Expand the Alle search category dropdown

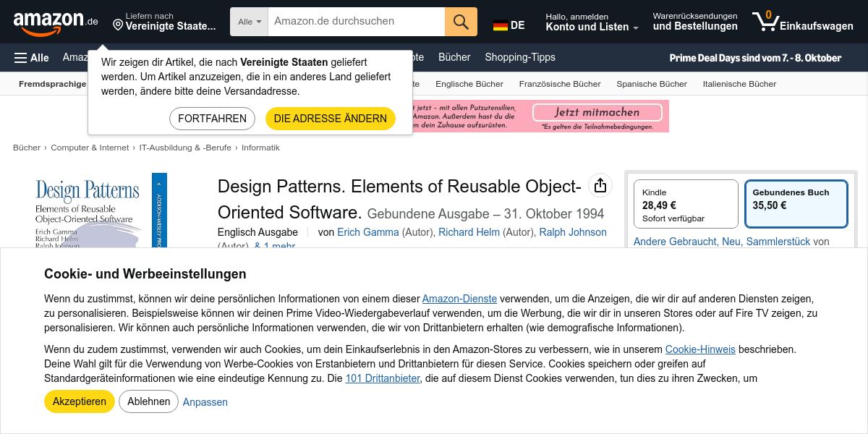pyautogui.click(x=249, y=22)
